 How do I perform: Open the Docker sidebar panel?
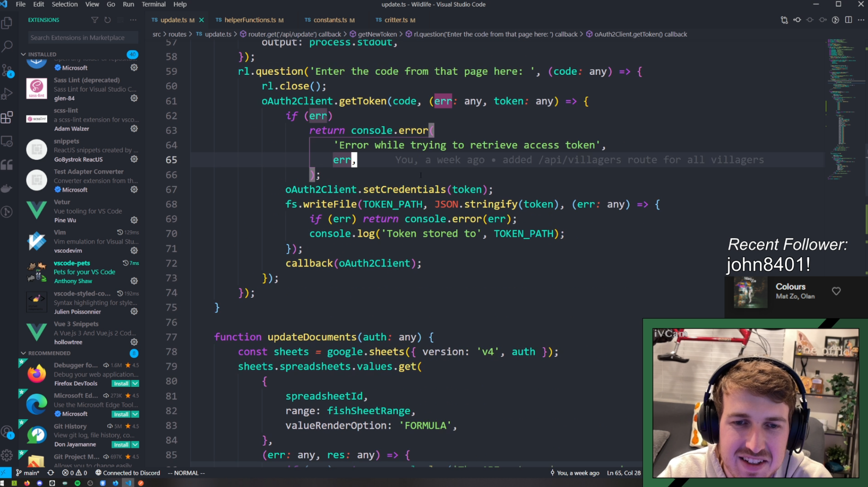coord(7,188)
